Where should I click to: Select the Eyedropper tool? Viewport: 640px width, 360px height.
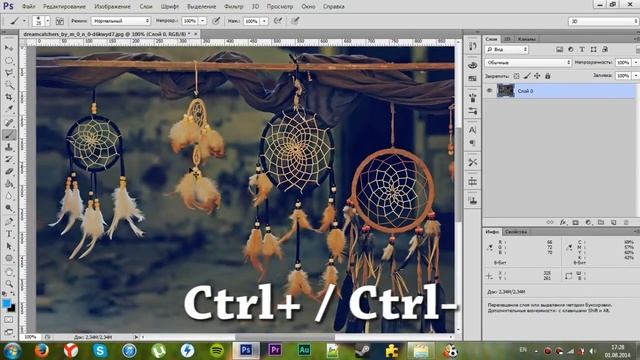(x=9, y=109)
